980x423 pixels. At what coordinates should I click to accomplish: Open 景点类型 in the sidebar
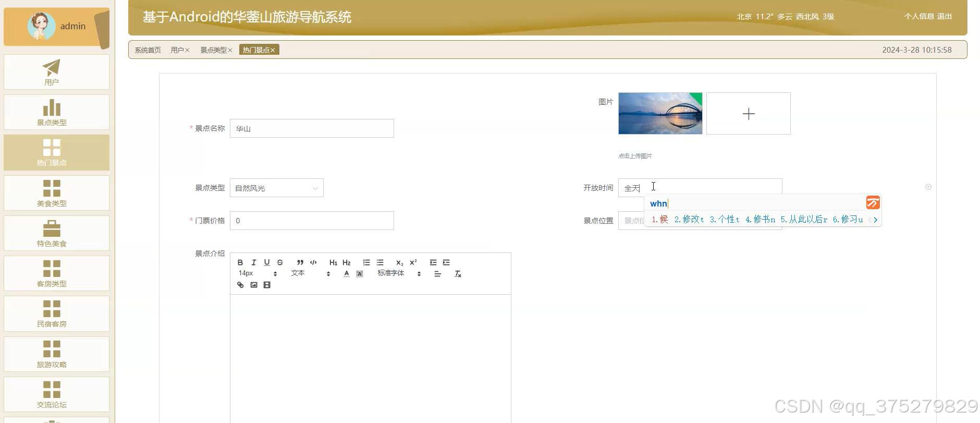(56, 112)
